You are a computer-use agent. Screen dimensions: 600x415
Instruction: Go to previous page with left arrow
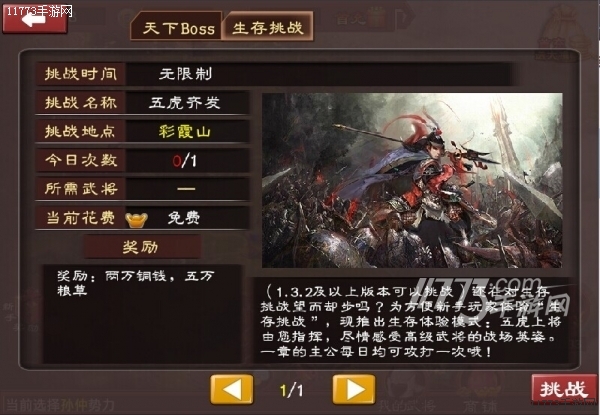[232, 390]
